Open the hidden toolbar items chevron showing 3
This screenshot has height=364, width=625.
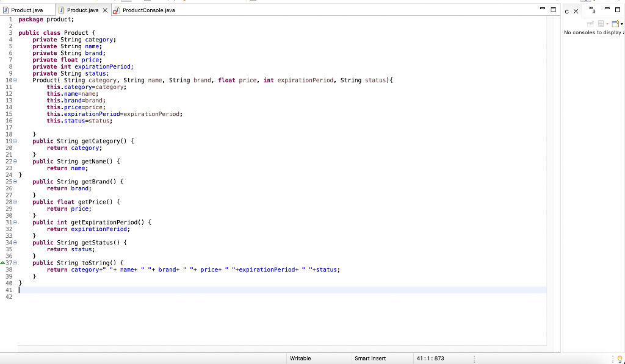pos(591,9)
